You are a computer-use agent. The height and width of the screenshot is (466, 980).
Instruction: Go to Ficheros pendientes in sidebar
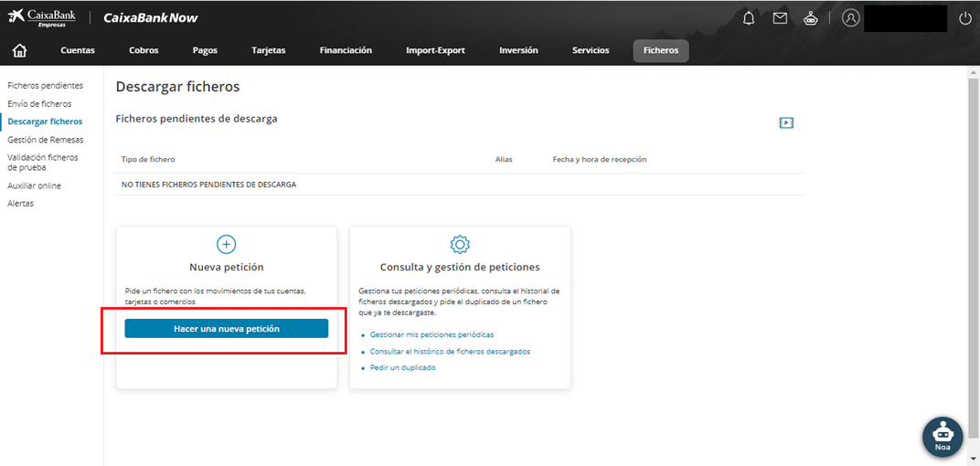[x=45, y=86]
